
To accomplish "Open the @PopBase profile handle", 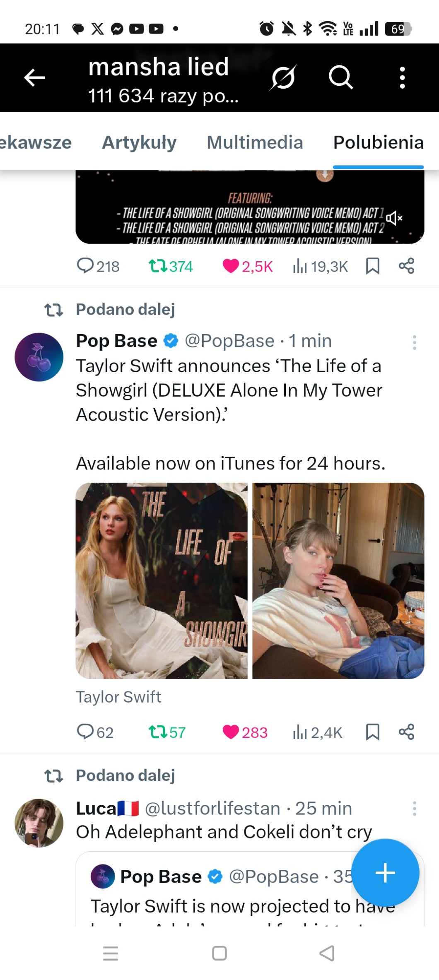I will (229, 341).
